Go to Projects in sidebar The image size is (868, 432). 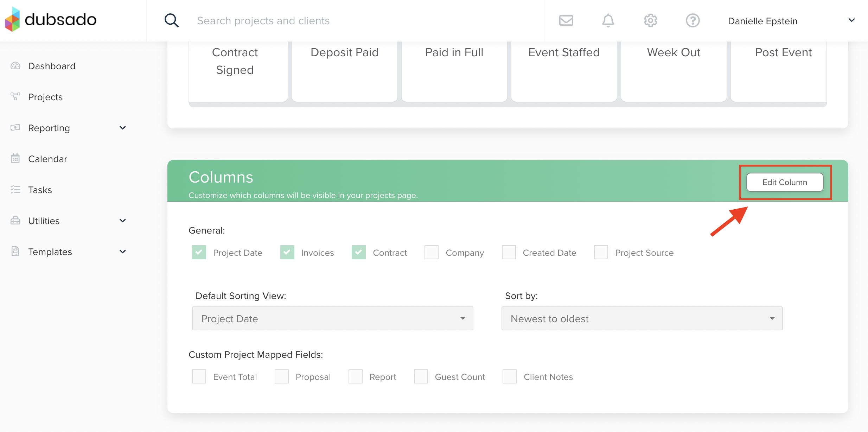pyautogui.click(x=45, y=97)
